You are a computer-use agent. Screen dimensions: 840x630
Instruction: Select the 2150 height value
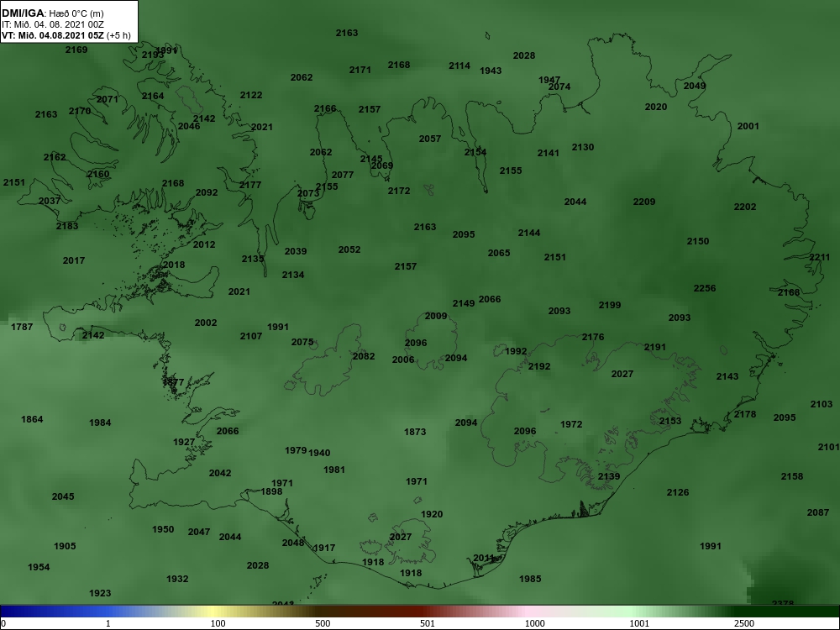point(698,242)
